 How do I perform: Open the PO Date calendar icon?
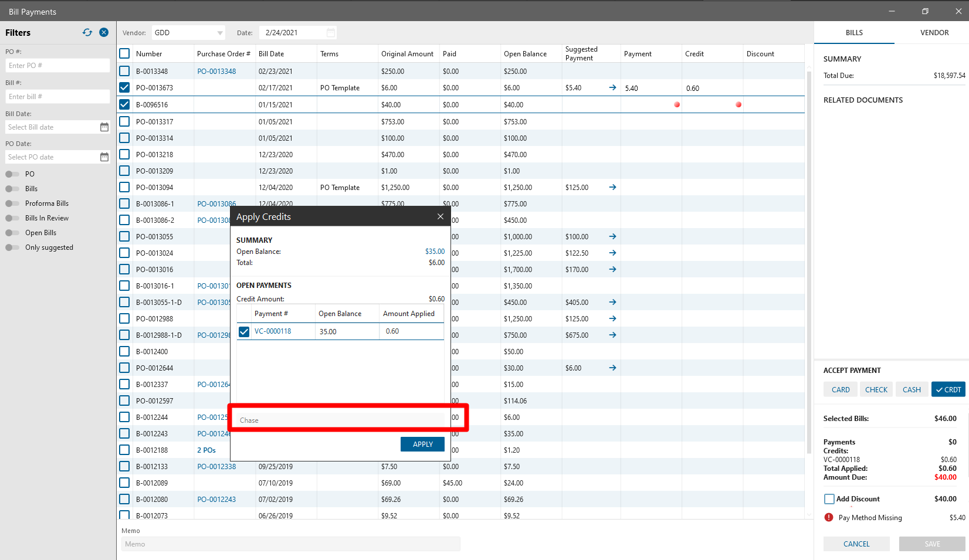tap(104, 157)
